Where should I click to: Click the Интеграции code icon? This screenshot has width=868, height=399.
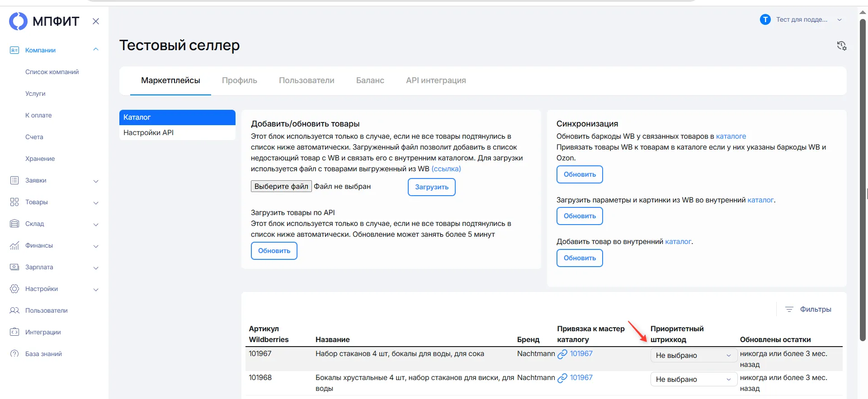pyautogui.click(x=14, y=332)
